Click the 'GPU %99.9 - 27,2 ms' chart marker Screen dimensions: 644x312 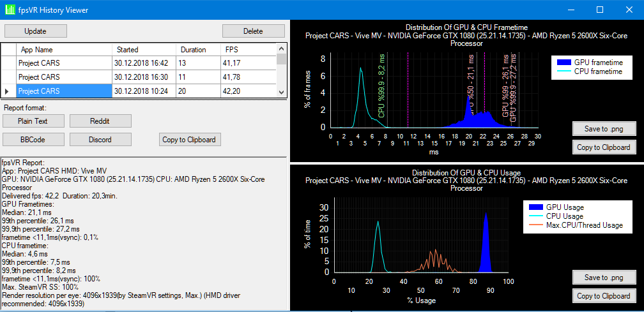pyautogui.click(x=513, y=87)
